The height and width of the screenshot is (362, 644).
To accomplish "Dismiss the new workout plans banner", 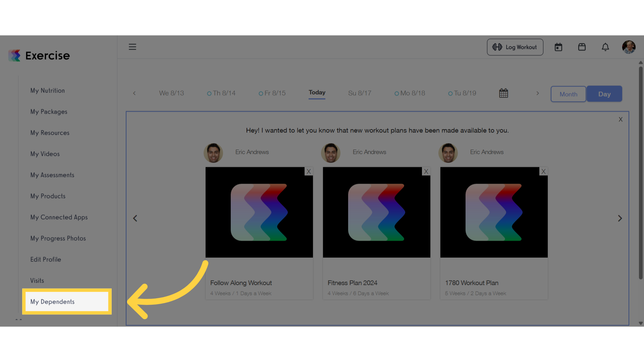I will coord(621,119).
